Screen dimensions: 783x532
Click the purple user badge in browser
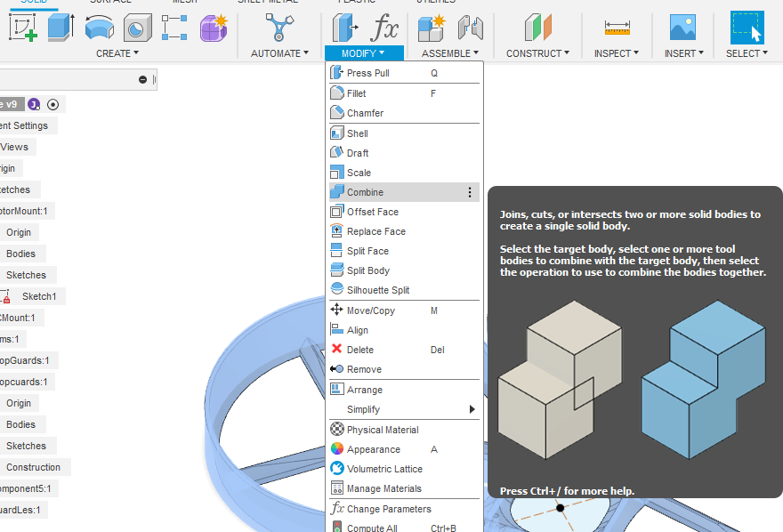pos(34,105)
